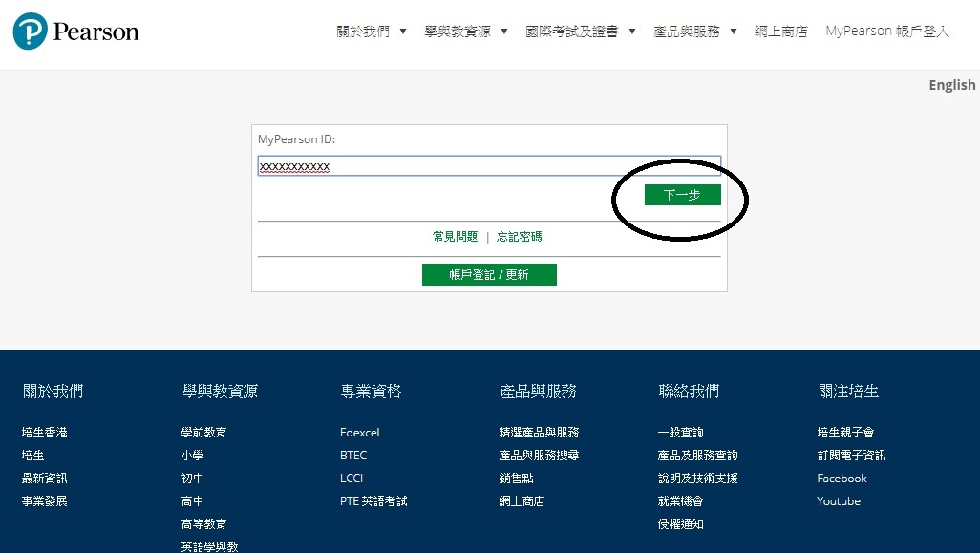Open the 產品與服務 dropdown in the top navigation

pos(695,32)
